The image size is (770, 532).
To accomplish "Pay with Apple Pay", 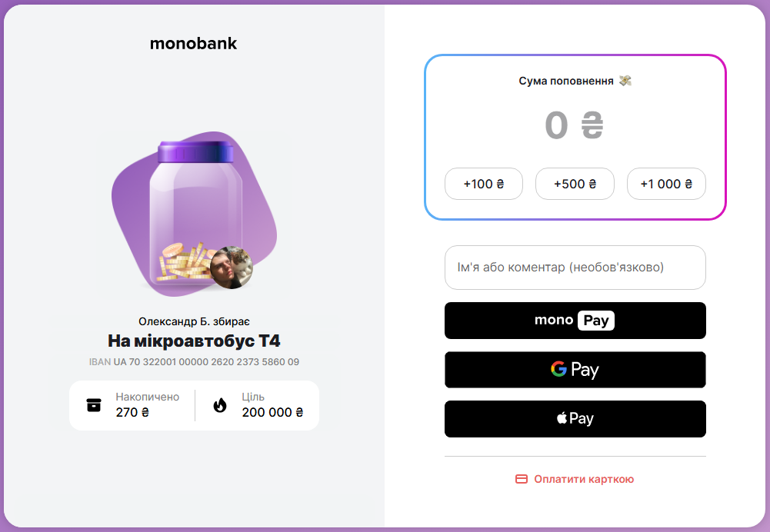I will pos(575,418).
